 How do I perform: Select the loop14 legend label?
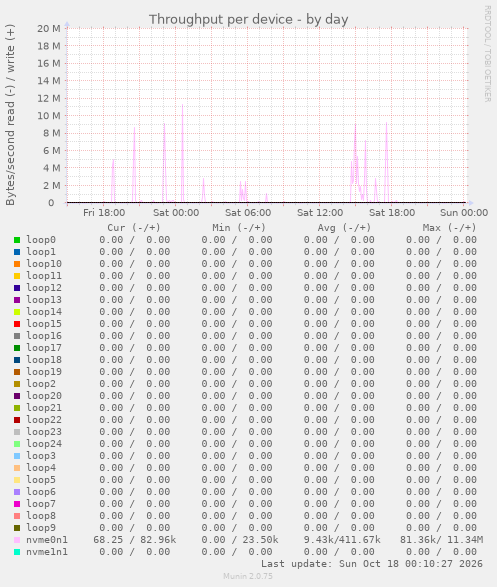(x=44, y=312)
